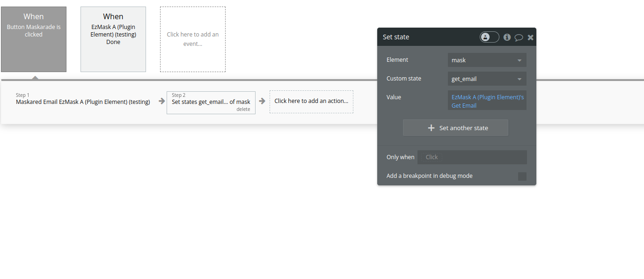Select the When Button Maskarade is clicked event

coord(34,39)
